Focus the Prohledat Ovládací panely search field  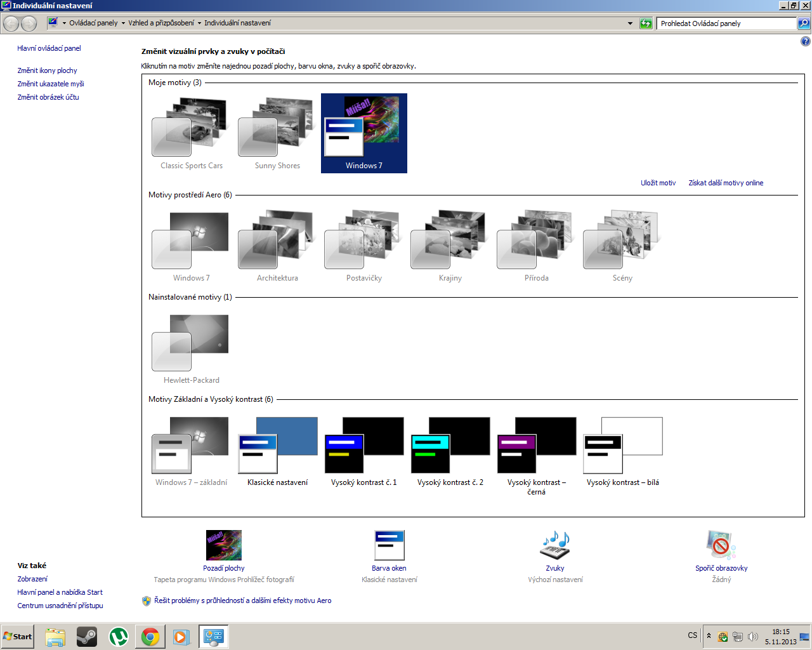click(x=727, y=23)
